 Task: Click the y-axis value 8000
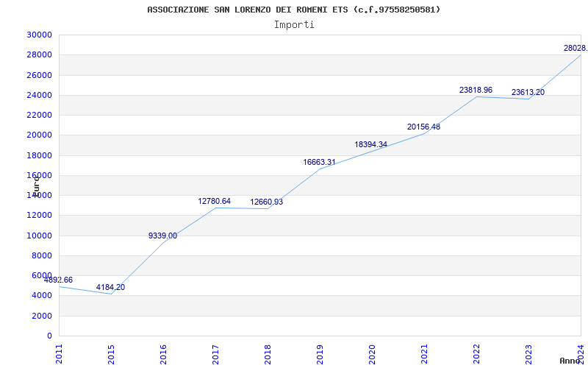point(42,255)
